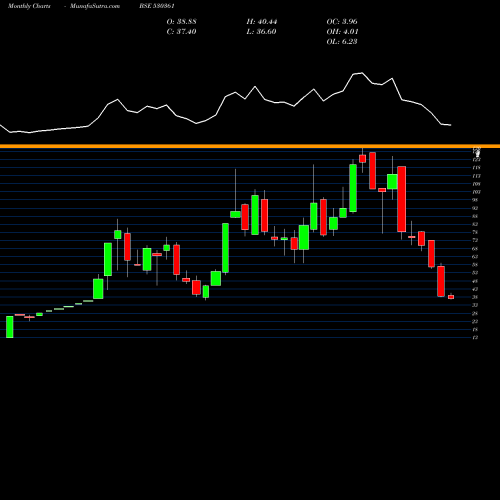500x500 pixels.
Task: Click the open value 'O: 38.88'
Action: pyautogui.click(x=181, y=22)
